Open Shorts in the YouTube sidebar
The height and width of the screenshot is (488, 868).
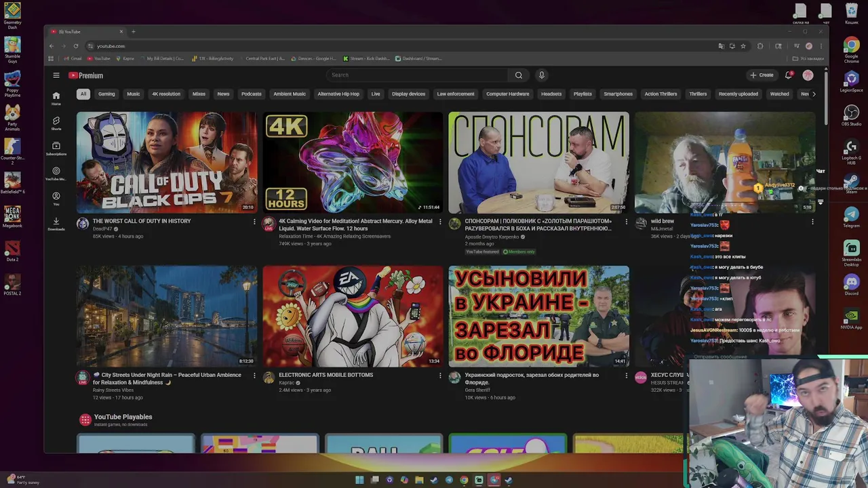point(56,123)
